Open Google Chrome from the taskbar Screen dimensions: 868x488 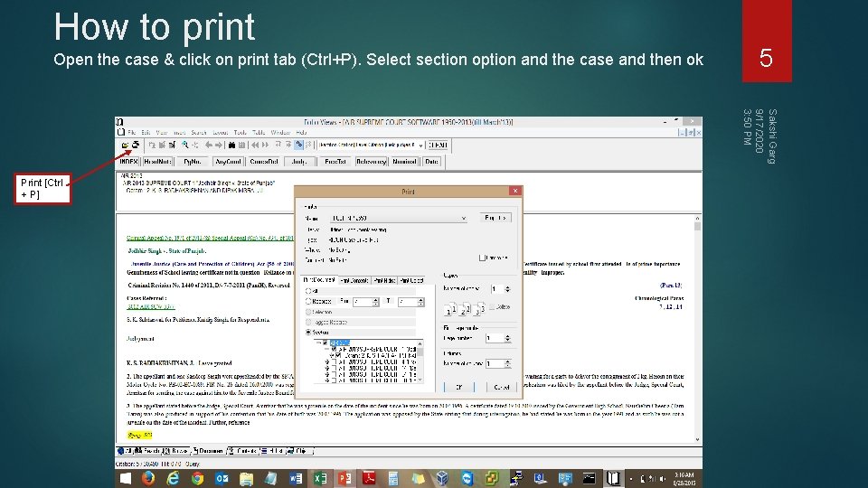pos(197,478)
